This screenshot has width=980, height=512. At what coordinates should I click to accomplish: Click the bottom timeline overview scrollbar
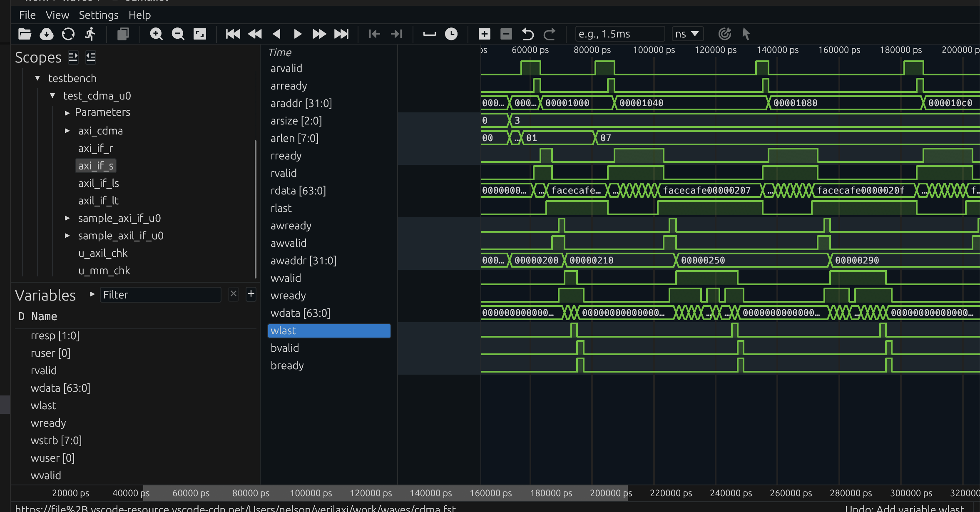pos(386,493)
